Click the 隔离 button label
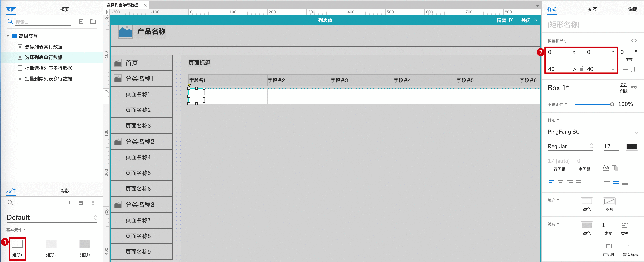The width and height of the screenshot is (644, 262). coord(501,20)
